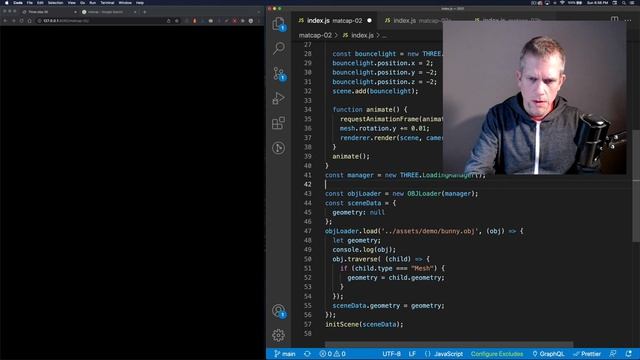Open the Help menu
The image size is (640, 360).
(140, 2)
